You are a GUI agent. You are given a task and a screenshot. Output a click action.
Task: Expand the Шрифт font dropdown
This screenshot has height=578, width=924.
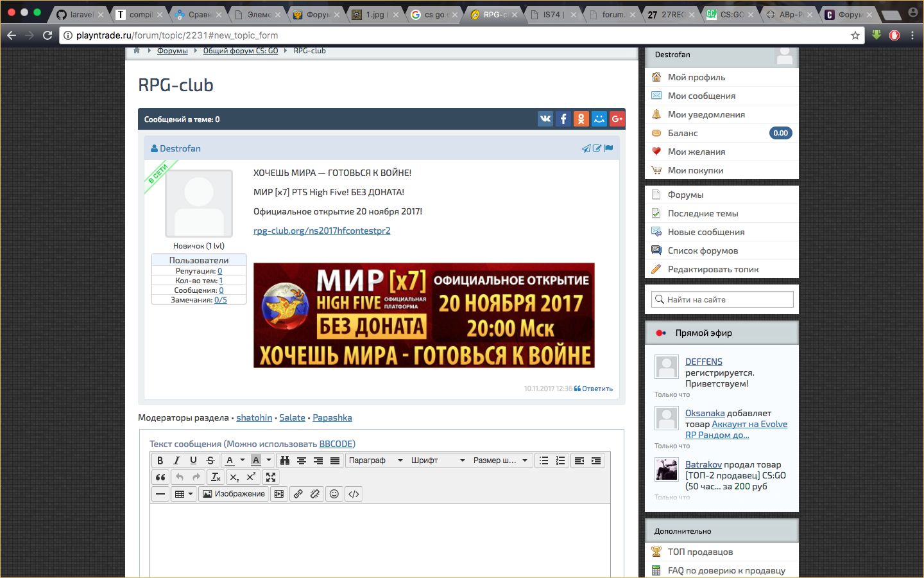click(438, 460)
